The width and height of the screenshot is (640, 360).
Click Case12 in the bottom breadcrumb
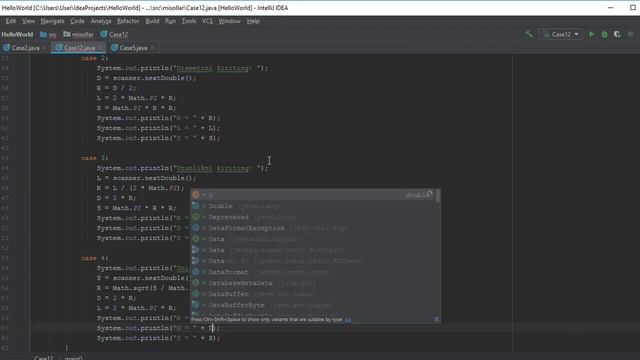44,358
